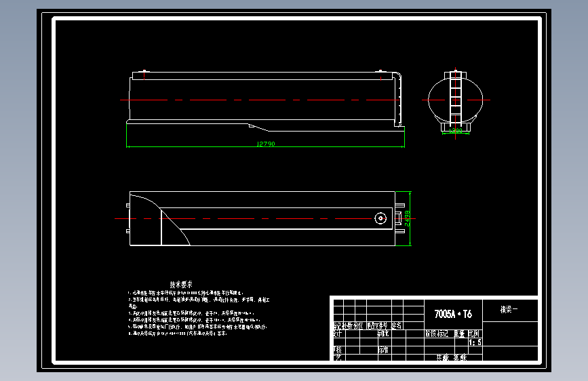Image resolution: width=588 pixels, height=381 pixels.
Task: Click the 技术要求 heading
Action: point(181,284)
